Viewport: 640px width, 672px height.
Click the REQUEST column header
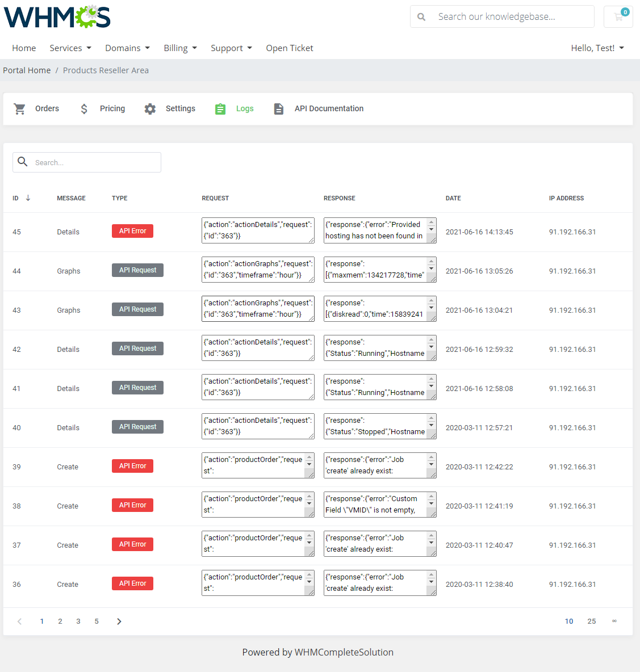[x=215, y=198]
